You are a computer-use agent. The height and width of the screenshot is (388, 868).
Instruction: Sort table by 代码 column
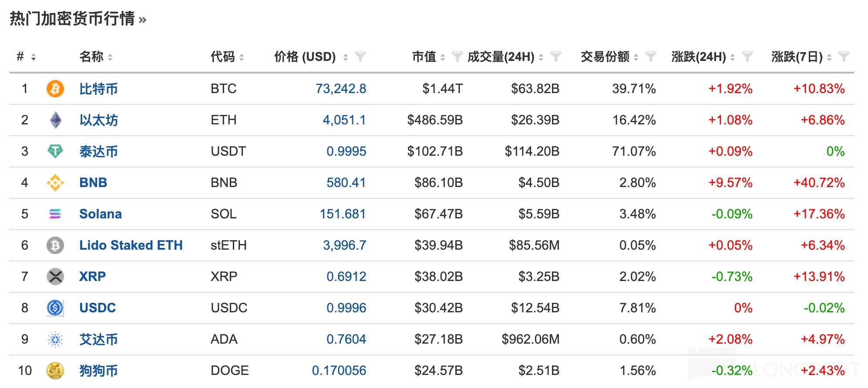(x=242, y=57)
